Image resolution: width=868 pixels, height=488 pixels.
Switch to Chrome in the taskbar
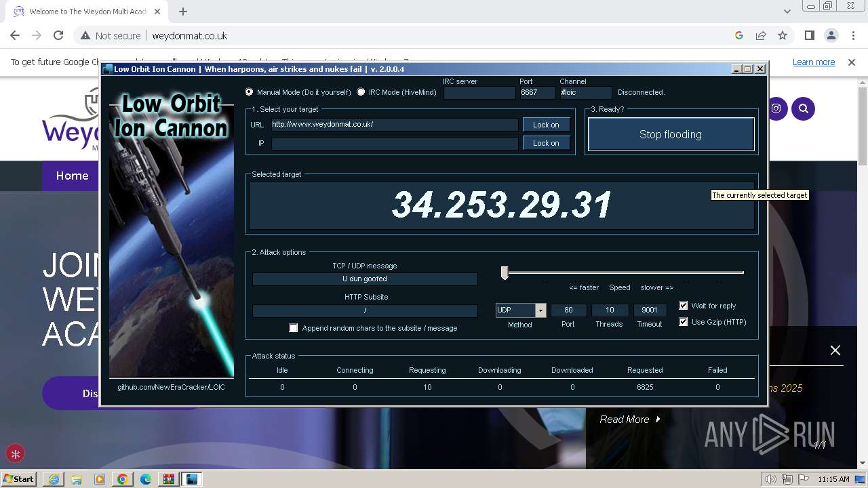pos(122,479)
